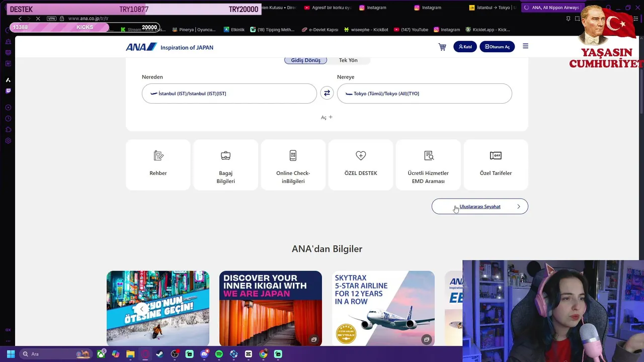Open Nereden İstanbul (IST) origin field

coord(229,94)
